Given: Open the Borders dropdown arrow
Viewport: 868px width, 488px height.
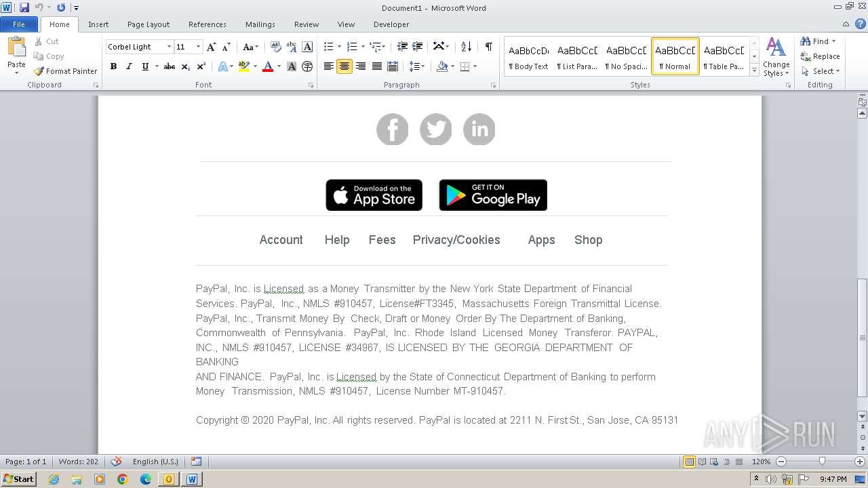Looking at the screenshot, I should pyautogui.click(x=475, y=66).
